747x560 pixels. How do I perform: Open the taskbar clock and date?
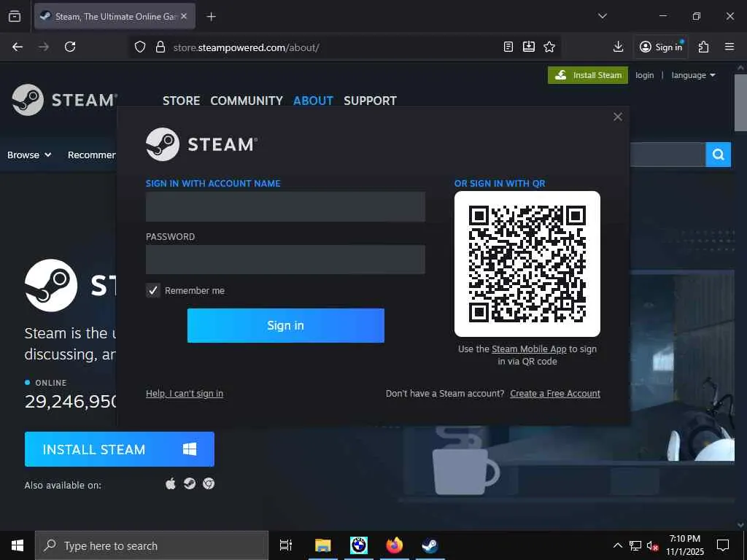click(x=684, y=545)
